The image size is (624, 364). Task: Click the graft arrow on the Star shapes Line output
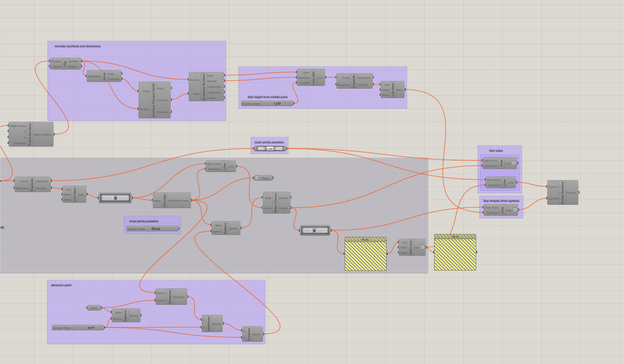[x=515, y=210]
